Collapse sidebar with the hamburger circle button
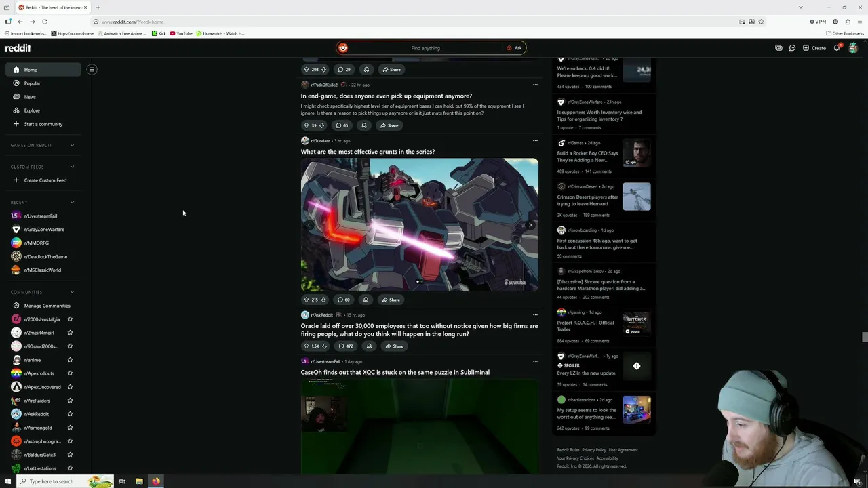868x488 pixels. tap(92, 69)
